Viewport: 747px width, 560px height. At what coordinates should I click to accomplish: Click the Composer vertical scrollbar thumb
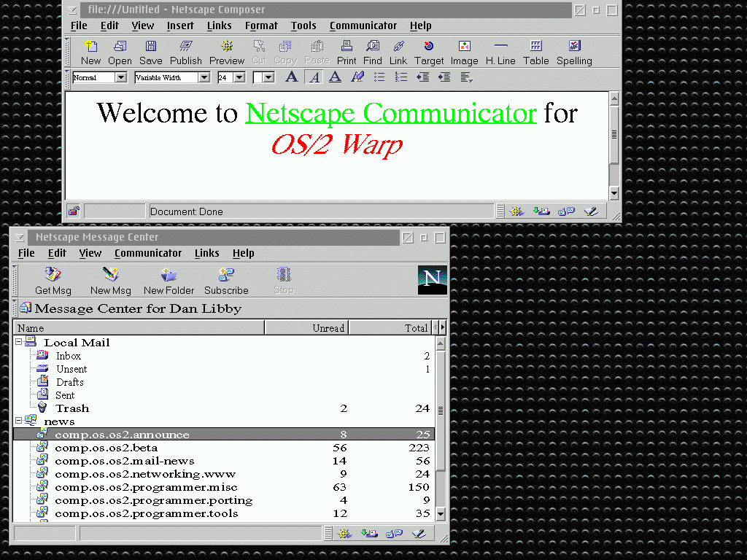coord(614,135)
